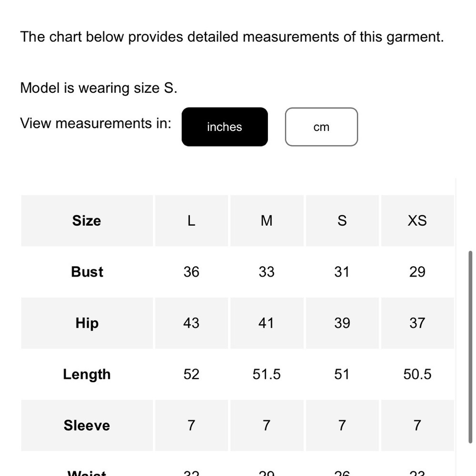Select the Sleeve row label

click(x=87, y=426)
